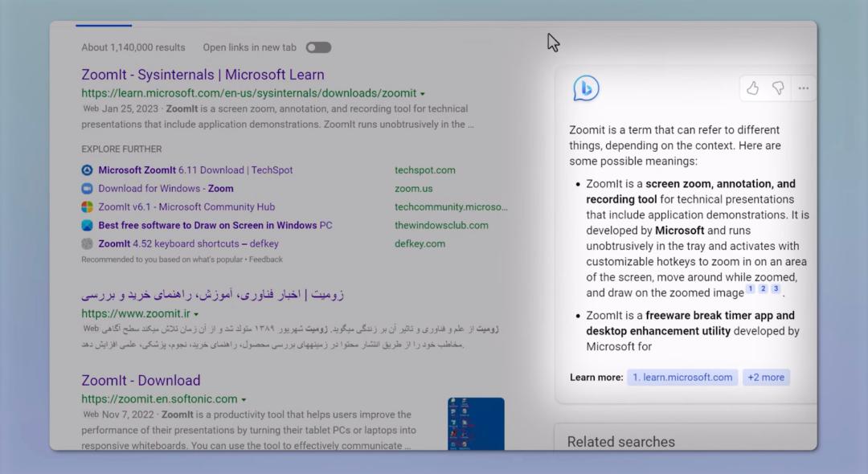
Task: Click the defkey.com domain text
Action: (420, 243)
